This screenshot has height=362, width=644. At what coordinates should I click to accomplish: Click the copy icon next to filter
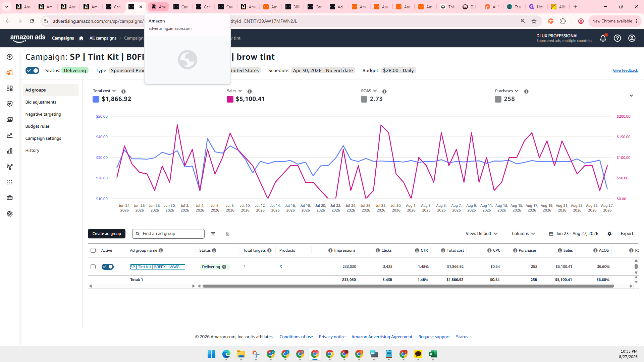tap(227, 234)
